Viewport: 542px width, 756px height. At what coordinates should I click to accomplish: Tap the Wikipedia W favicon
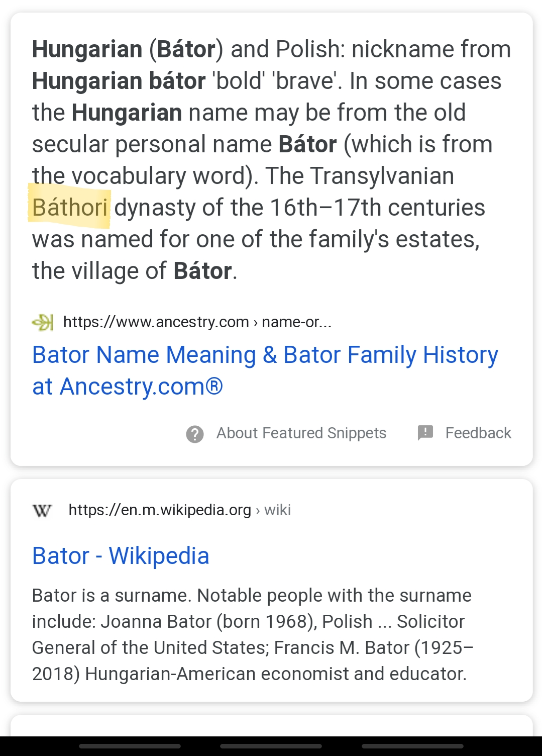[x=42, y=511]
